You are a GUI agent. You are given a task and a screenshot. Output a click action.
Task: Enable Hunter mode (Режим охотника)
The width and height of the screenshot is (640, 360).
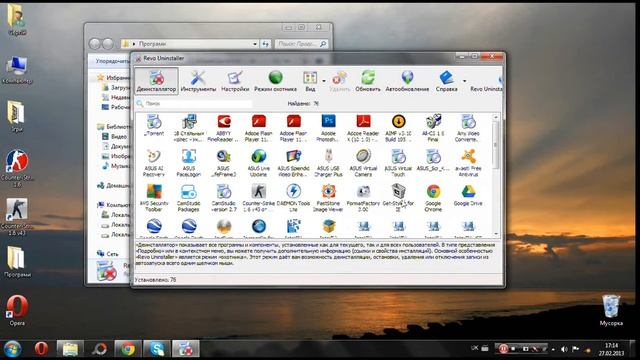[x=276, y=81]
